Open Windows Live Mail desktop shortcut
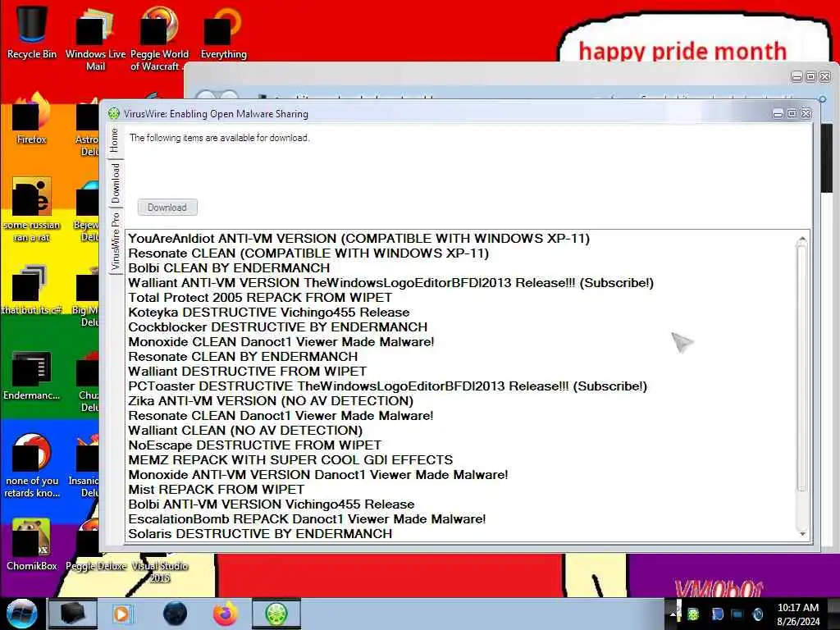This screenshot has width=840, height=630. pos(95,39)
